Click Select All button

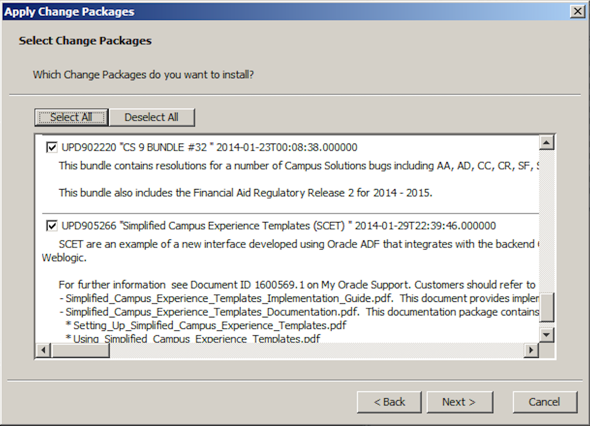click(x=71, y=117)
